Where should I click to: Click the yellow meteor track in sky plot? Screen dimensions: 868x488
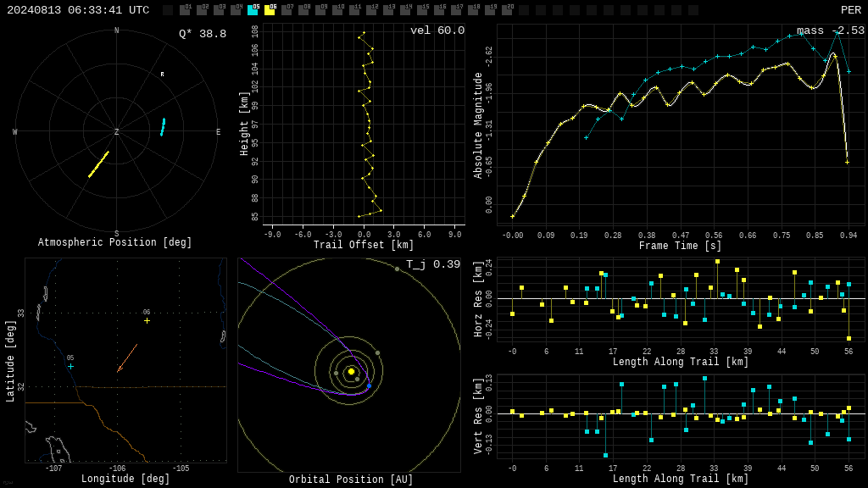click(98, 164)
